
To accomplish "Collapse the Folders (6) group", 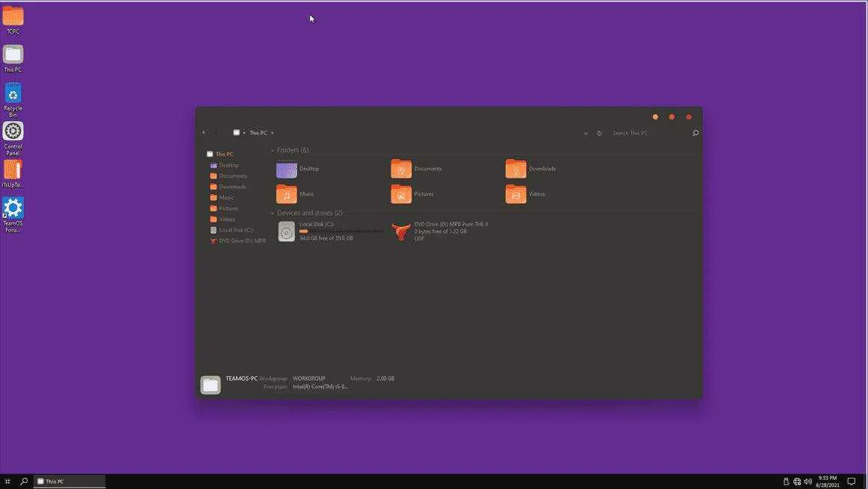I will pyautogui.click(x=273, y=151).
